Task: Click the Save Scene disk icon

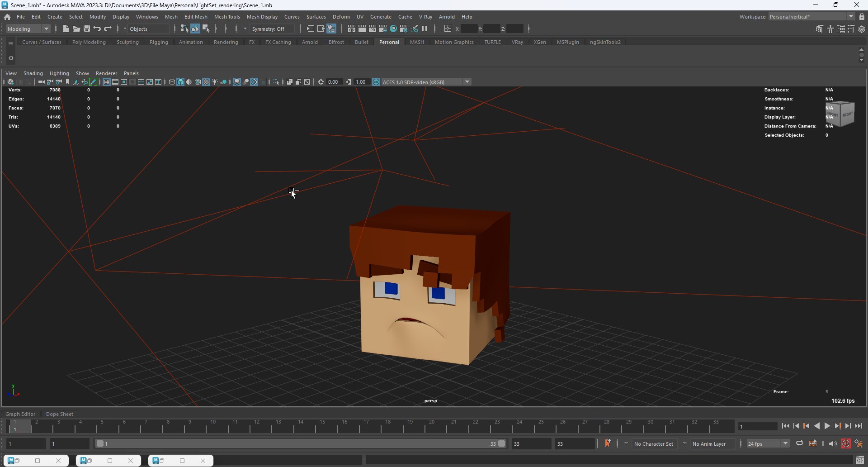Action: pos(87,29)
